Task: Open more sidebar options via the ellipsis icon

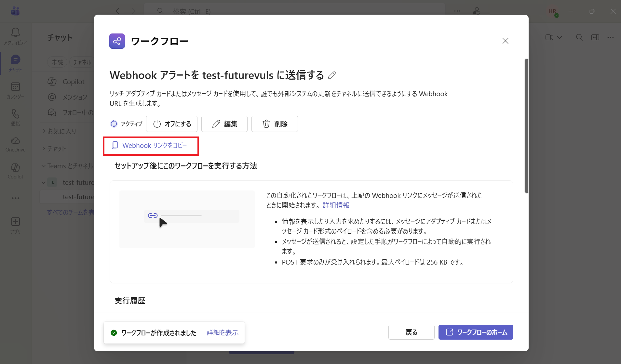Action: tap(15, 198)
